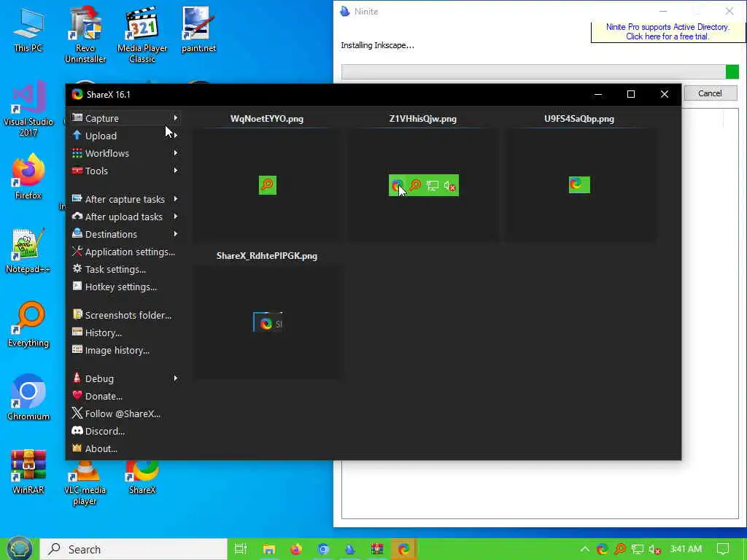Switch to WinRAR on taskbar
747x560 pixels.
pos(377,549)
